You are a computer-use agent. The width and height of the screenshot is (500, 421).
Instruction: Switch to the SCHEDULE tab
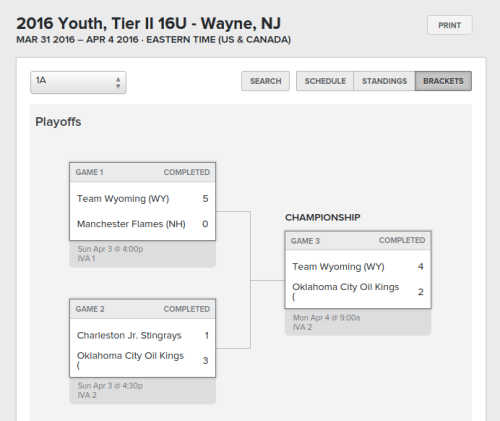325,81
